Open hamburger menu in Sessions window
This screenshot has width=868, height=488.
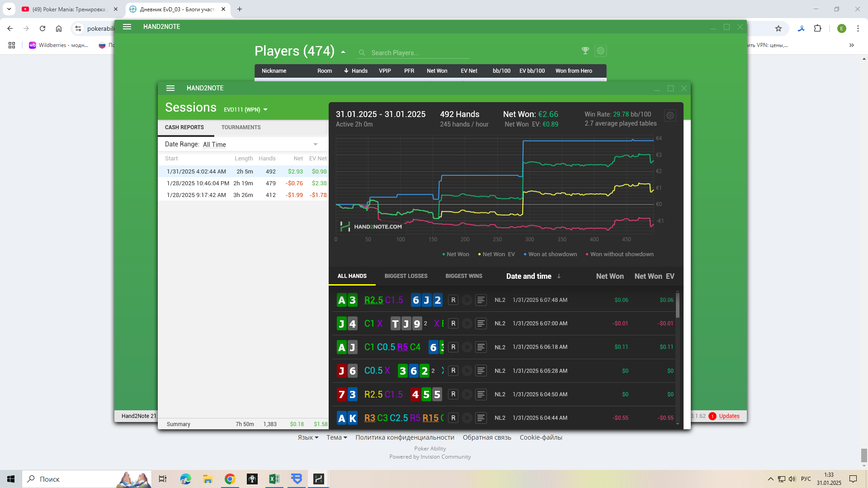coord(170,88)
